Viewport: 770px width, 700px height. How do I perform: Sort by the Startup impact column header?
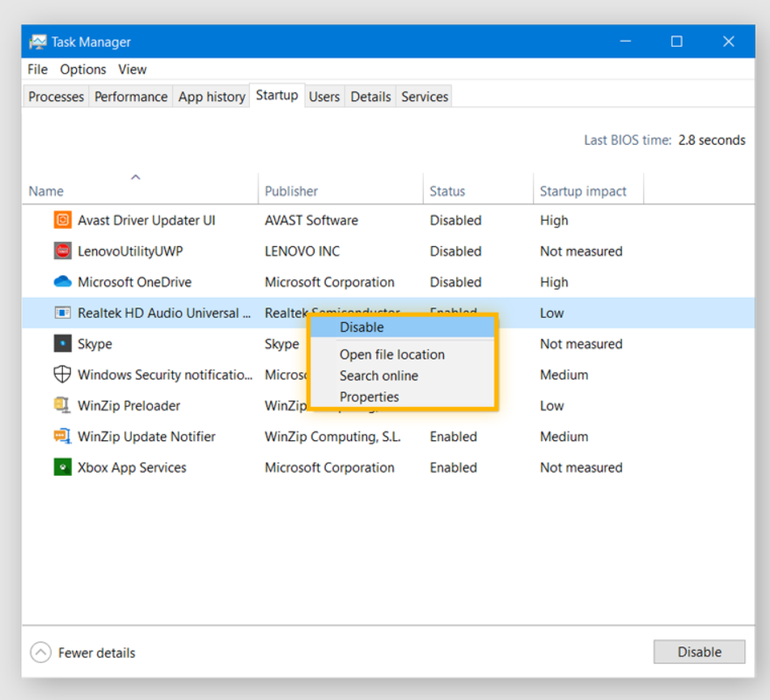[x=588, y=188]
